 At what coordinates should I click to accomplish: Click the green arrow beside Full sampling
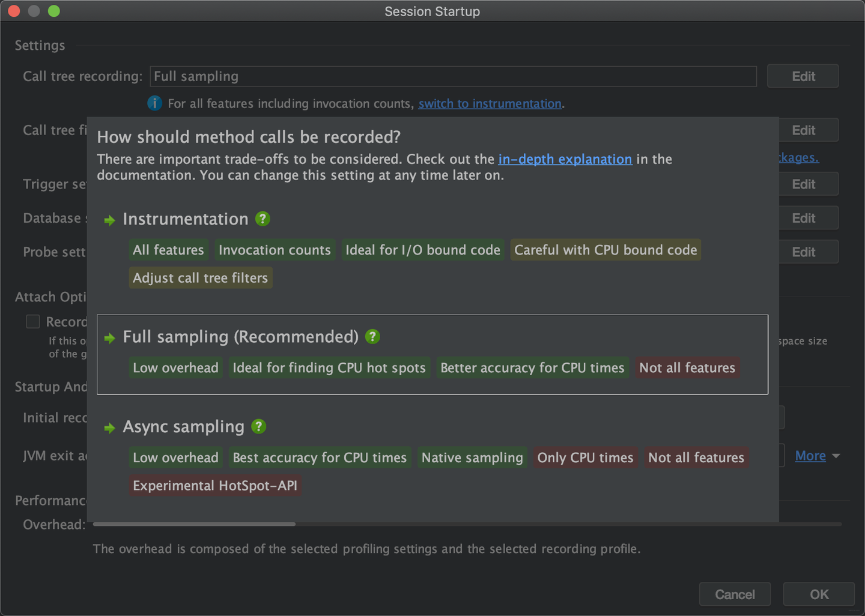click(x=109, y=338)
